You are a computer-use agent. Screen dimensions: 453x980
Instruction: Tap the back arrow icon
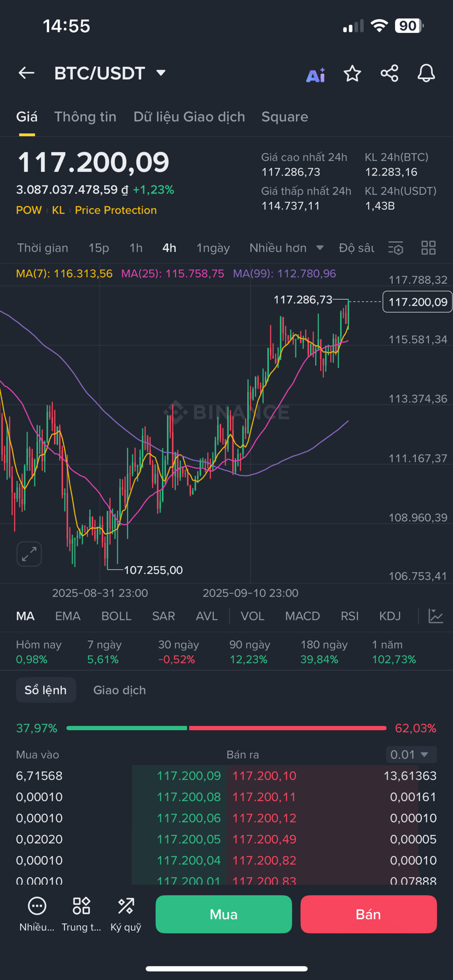click(x=26, y=73)
